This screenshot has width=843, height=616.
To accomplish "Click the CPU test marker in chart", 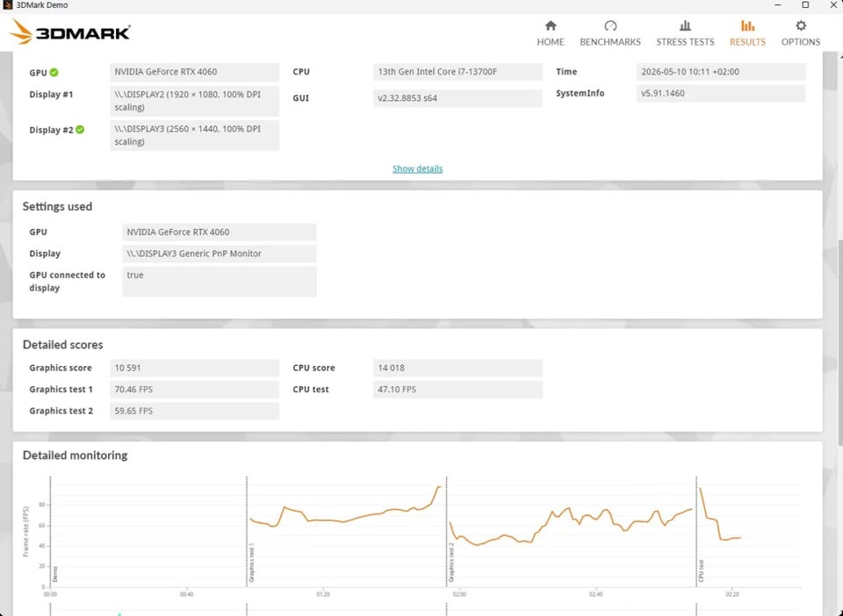I will 701,571.
